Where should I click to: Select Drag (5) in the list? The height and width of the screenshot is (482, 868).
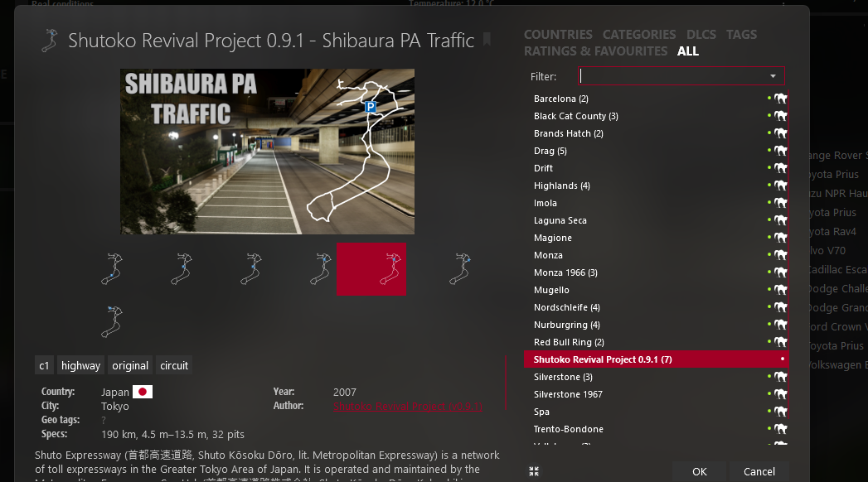656,151
